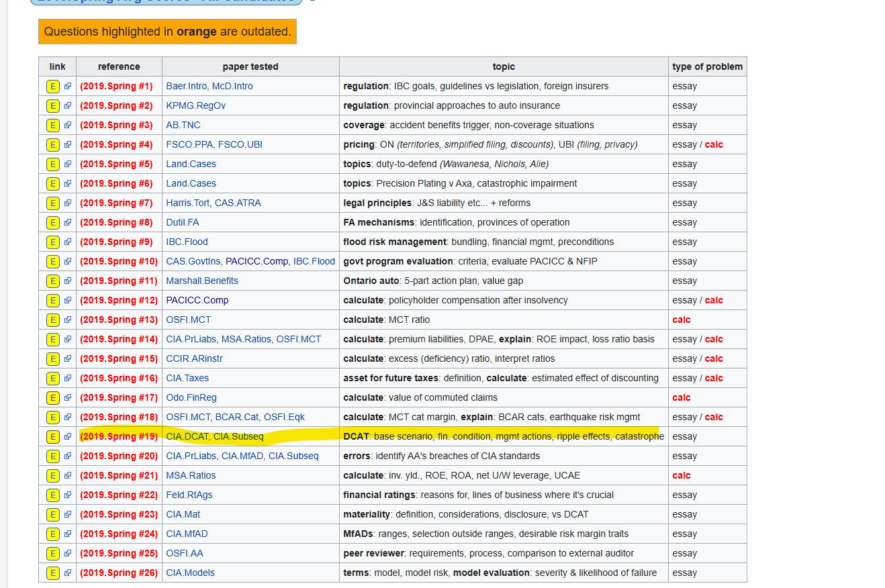Open external link icon for 2019.Spring #25

[68, 553]
